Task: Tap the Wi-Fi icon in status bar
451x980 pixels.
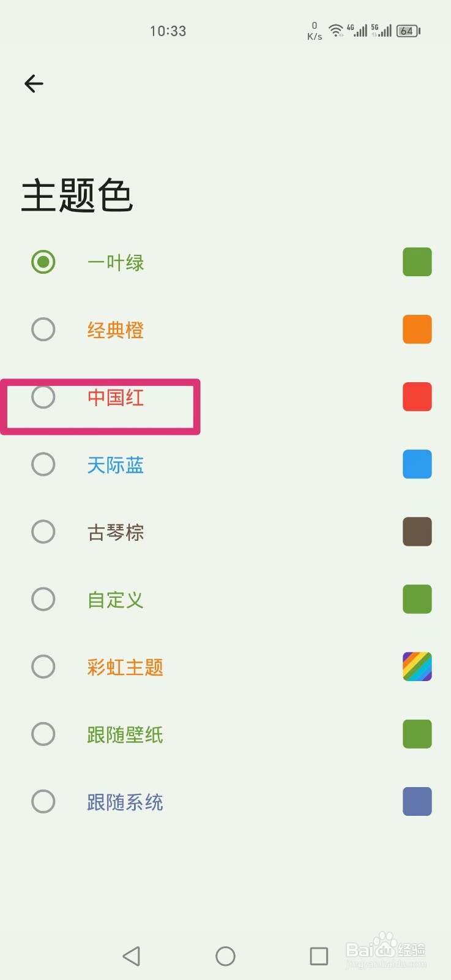Action: (336, 31)
